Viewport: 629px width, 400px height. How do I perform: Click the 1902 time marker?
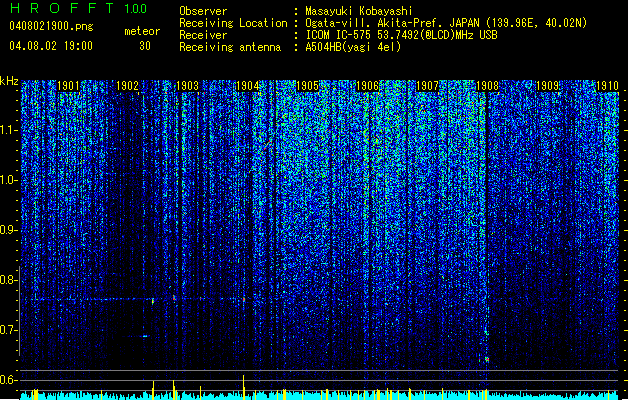[x=128, y=86]
